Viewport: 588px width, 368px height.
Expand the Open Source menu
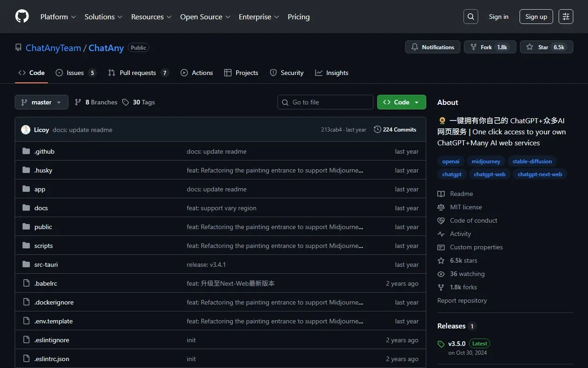click(x=205, y=17)
